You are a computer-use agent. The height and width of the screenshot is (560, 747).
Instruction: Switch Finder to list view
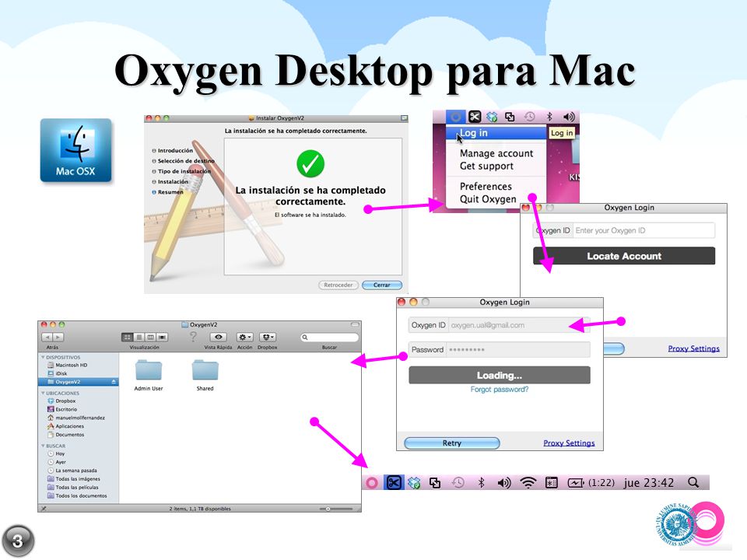(x=139, y=337)
